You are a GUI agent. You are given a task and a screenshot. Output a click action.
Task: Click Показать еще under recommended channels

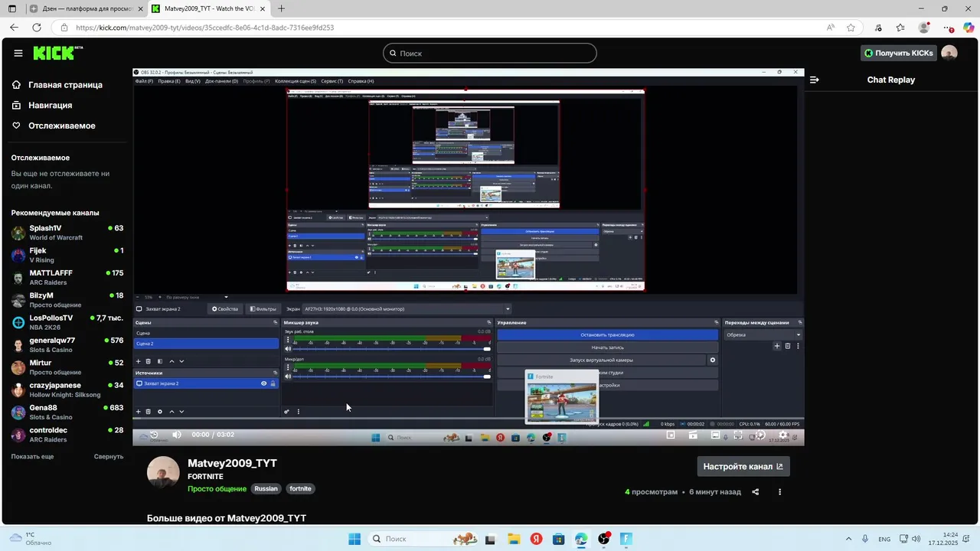click(x=32, y=457)
